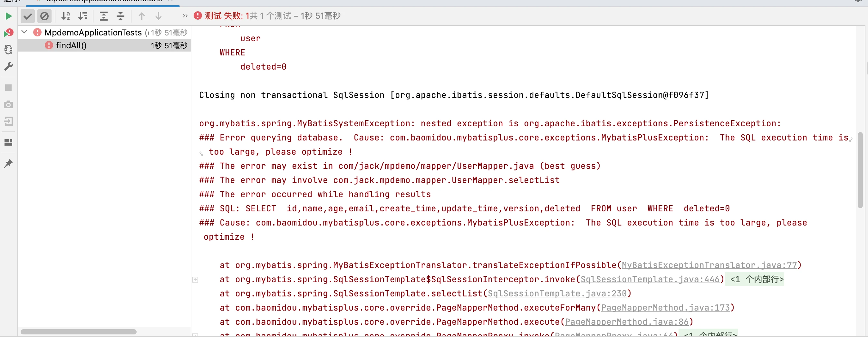Click the 'WHERE' console line

point(232,53)
